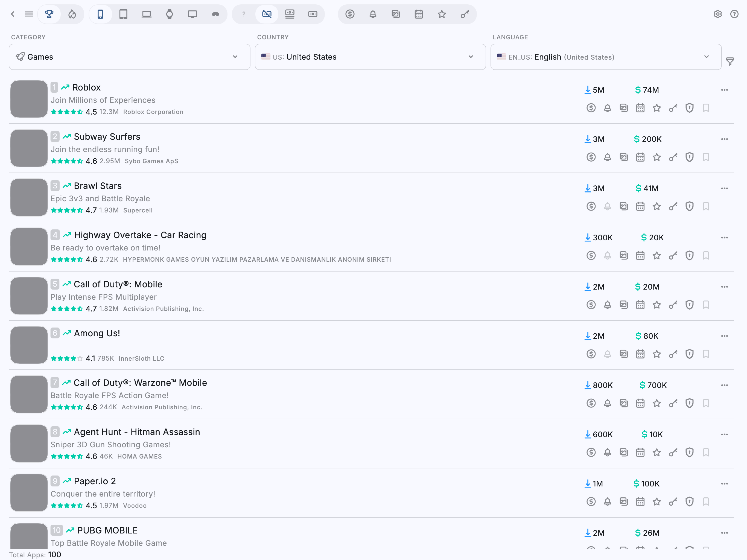Viewport: 747px width, 560px height.
Task: Click the Agent Hunt app icon thumbnail
Action: click(29, 444)
